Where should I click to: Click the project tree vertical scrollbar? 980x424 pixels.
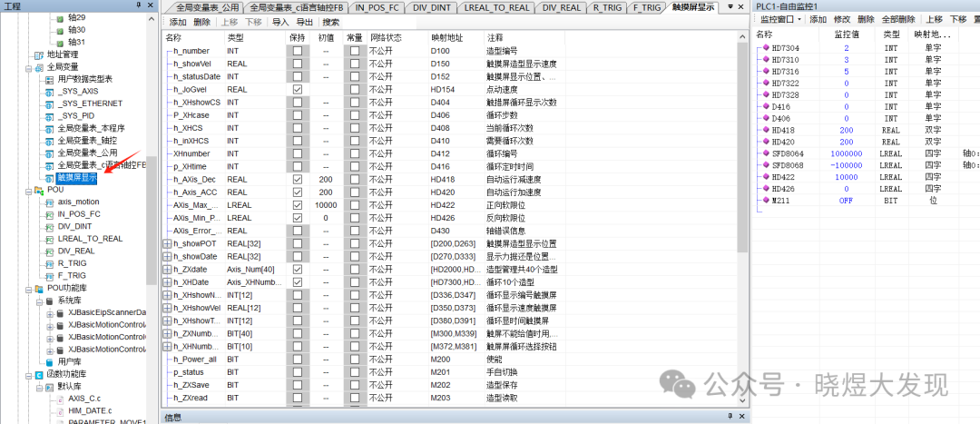[152, 220]
